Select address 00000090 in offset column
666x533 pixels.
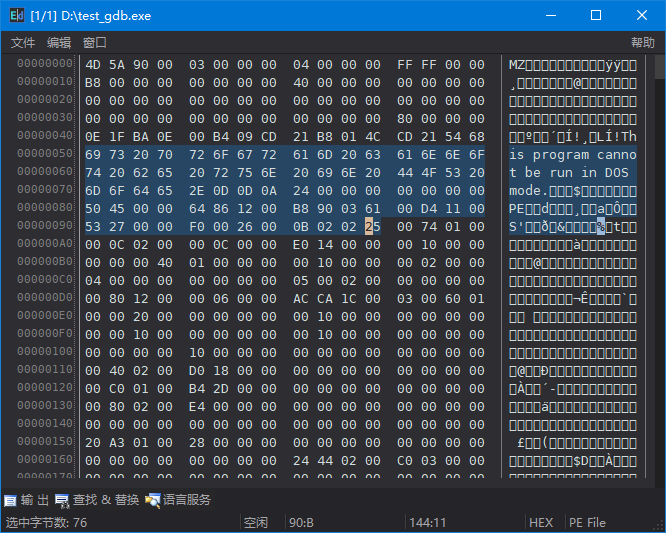pos(45,226)
